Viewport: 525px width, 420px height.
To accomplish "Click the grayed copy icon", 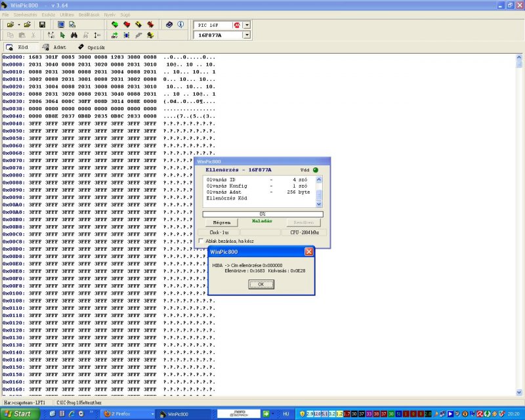I will pyautogui.click(x=10, y=35).
